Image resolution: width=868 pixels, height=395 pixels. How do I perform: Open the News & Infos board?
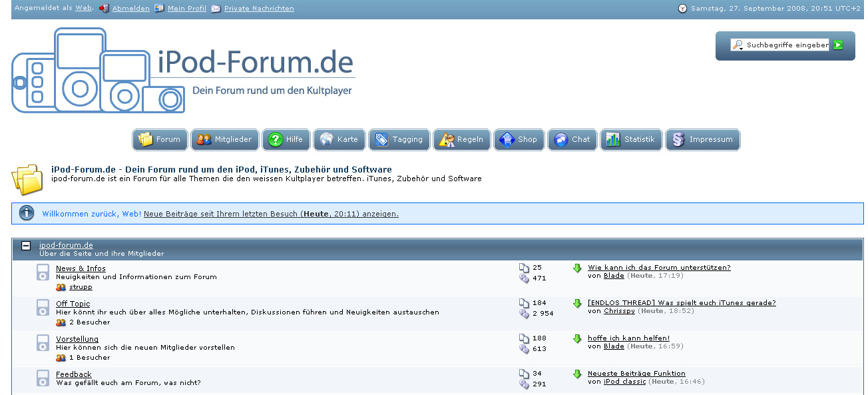pos(81,268)
